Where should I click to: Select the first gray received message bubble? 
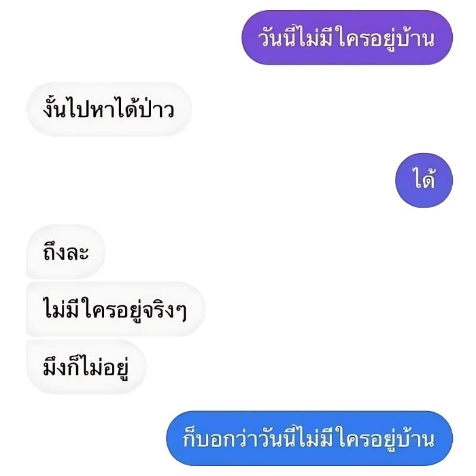click(109, 109)
